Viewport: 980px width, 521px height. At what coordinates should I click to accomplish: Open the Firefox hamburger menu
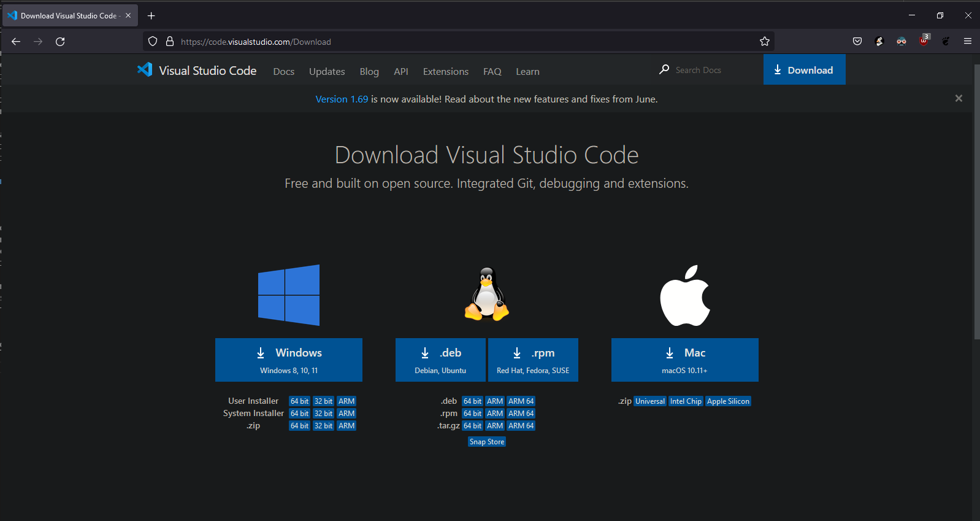coord(968,42)
